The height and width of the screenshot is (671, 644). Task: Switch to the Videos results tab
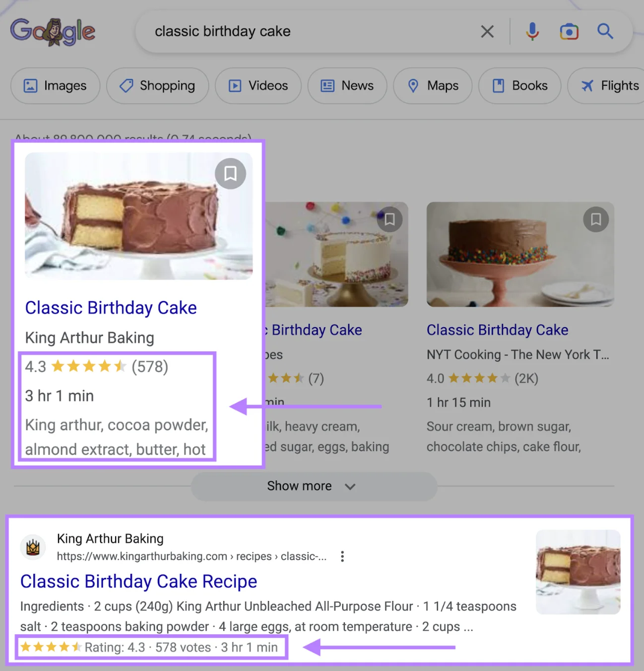pos(258,86)
